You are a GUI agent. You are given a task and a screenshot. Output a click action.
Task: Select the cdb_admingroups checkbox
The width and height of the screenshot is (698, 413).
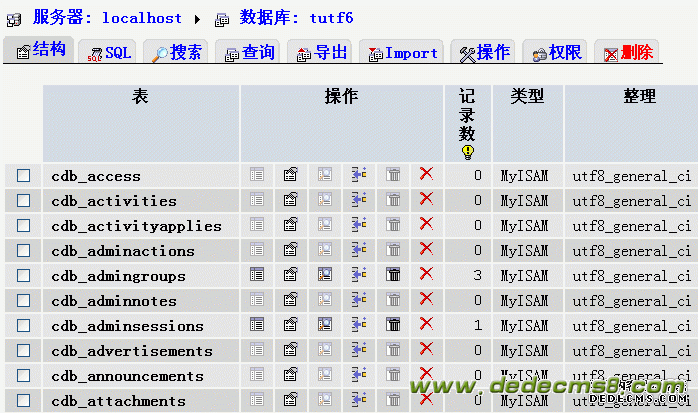click(x=24, y=276)
